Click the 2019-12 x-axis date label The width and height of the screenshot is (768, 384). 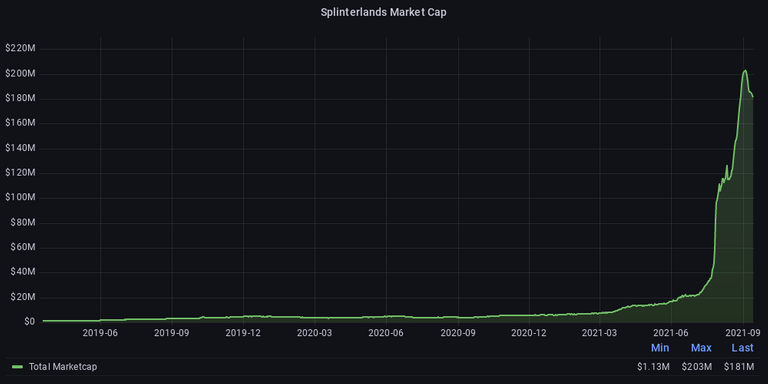tap(243, 333)
